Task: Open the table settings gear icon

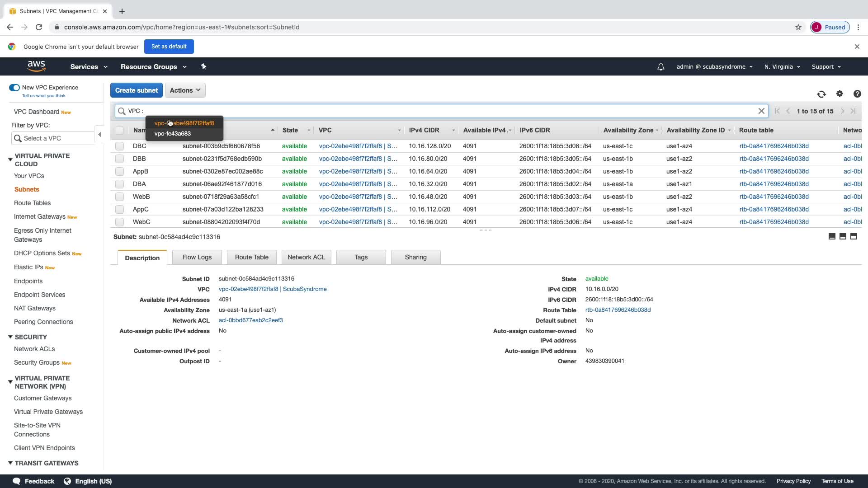Action: tap(840, 94)
